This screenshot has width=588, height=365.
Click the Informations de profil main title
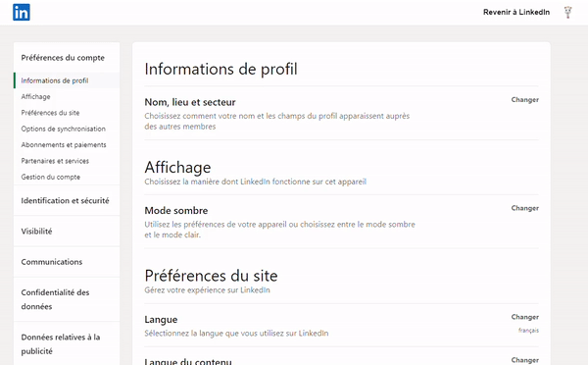221,69
